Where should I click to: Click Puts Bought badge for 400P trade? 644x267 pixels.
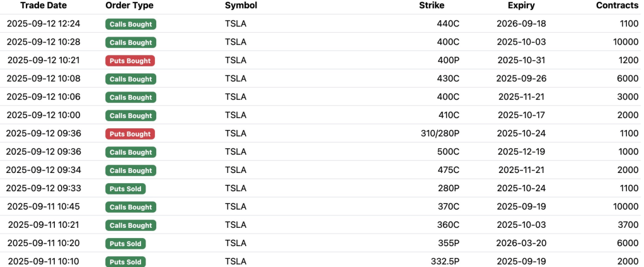[x=130, y=61]
